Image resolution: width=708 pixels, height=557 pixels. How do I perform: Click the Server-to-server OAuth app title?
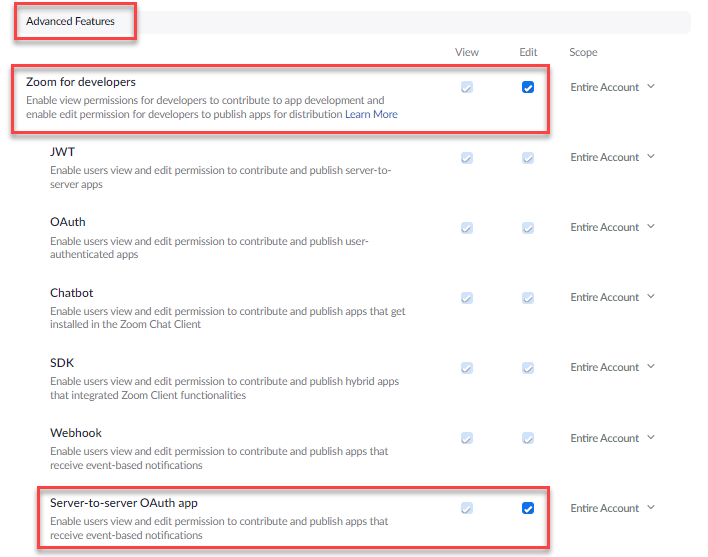click(x=124, y=502)
